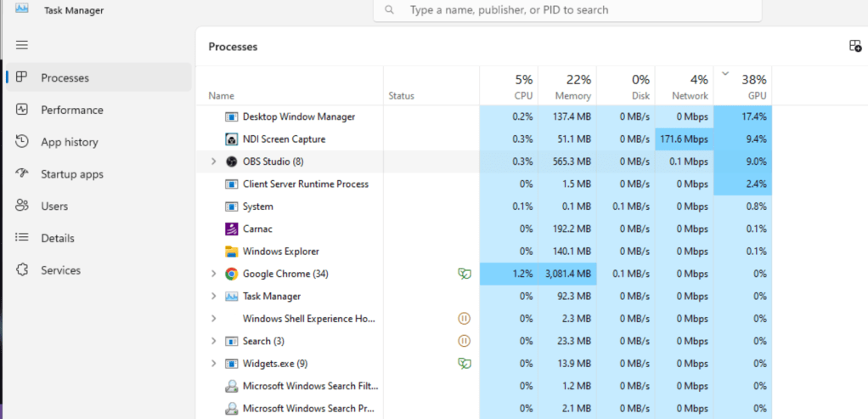Click the Run new task icon
Image resolution: width=868 pixels, height=419 pixels.
(855, 46)
